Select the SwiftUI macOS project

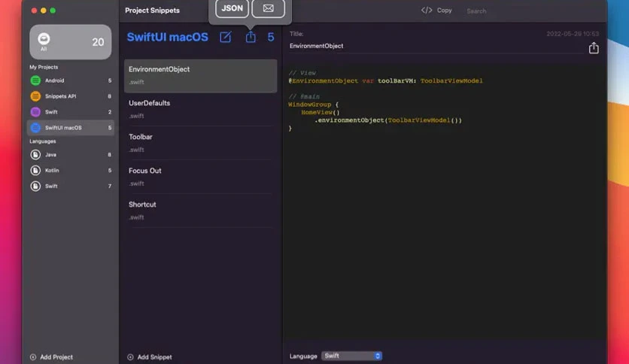click(x=71, y=128)
